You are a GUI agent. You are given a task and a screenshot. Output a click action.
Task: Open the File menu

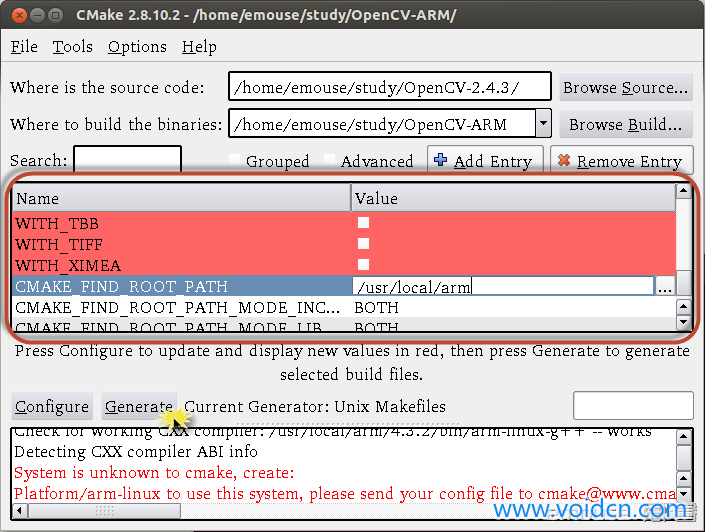point(24,47)
